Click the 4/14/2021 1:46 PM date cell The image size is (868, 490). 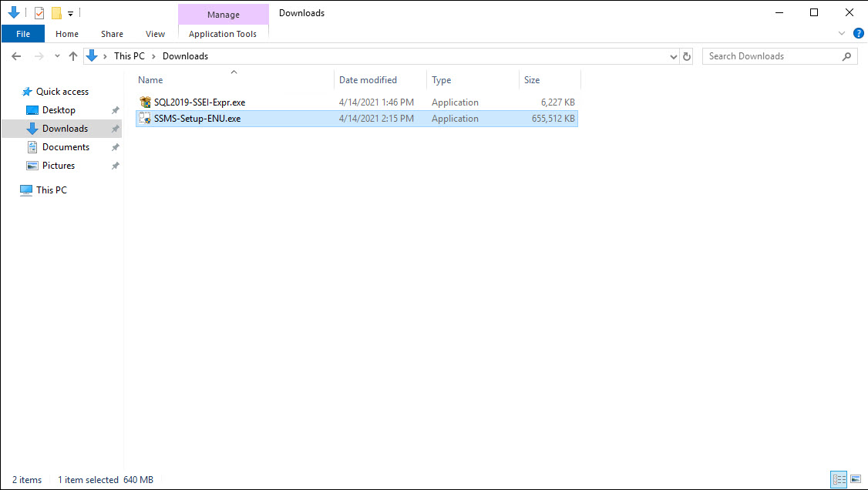pyautogui.click(x=376, y=102)
